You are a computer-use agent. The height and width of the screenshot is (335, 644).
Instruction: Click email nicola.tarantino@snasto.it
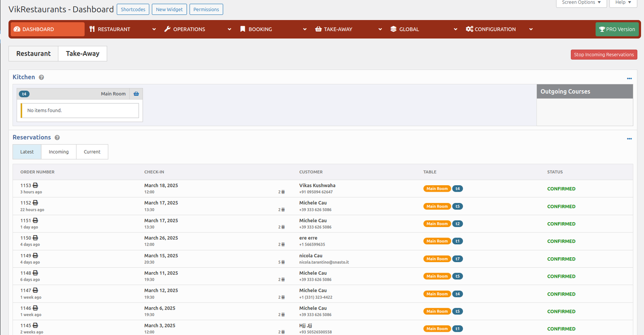[x=324, y=262]
